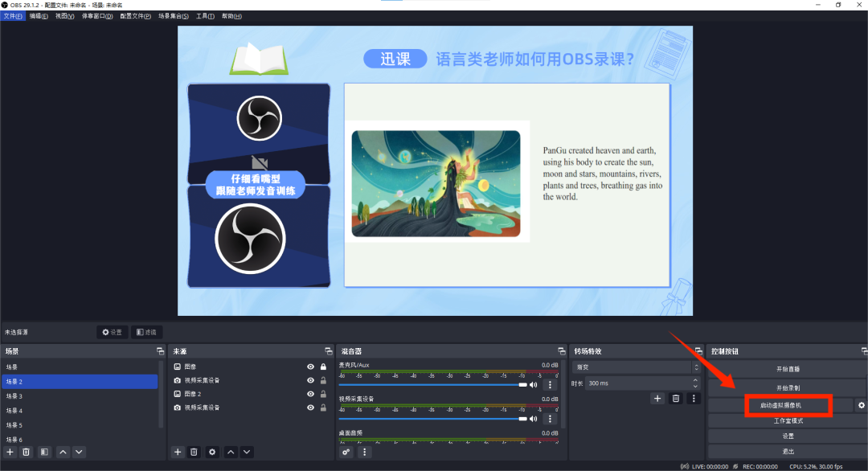This screenshot has width=868, height=471.
Task: Move source up with the up-arrow icon
Action: 230,452
